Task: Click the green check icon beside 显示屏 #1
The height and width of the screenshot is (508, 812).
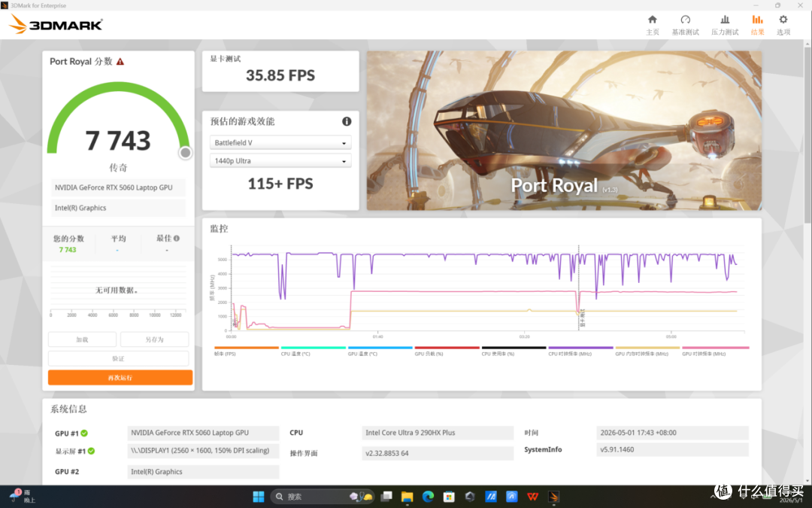Action: point(91,451)
